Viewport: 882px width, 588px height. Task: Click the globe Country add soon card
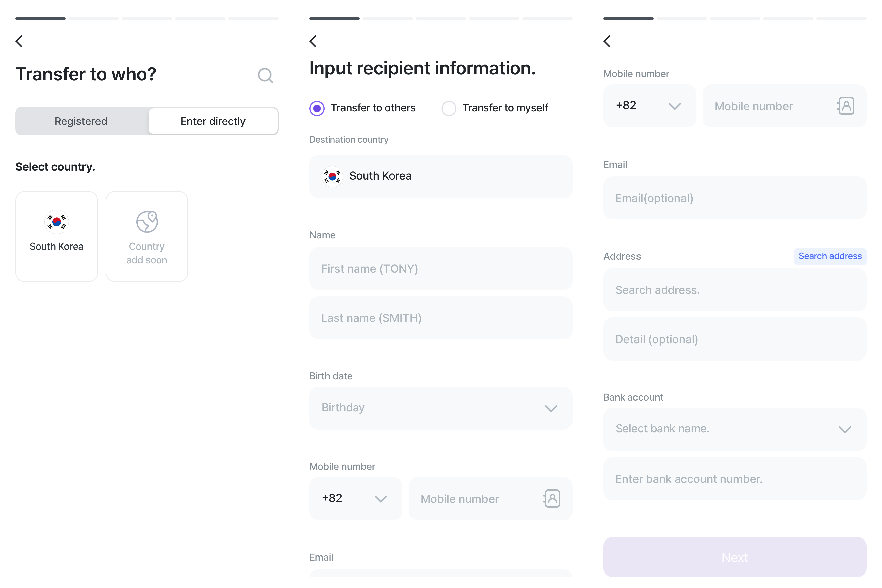[147, 236]
